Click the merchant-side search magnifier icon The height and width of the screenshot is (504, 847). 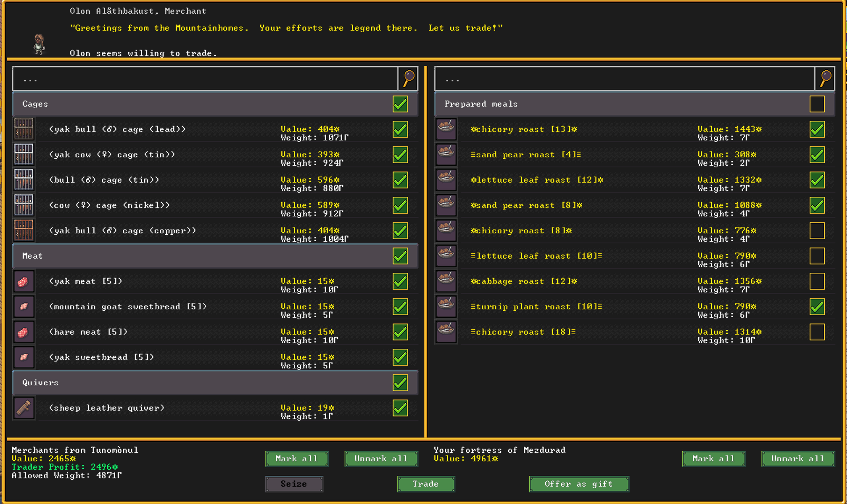tap(408, 79)
